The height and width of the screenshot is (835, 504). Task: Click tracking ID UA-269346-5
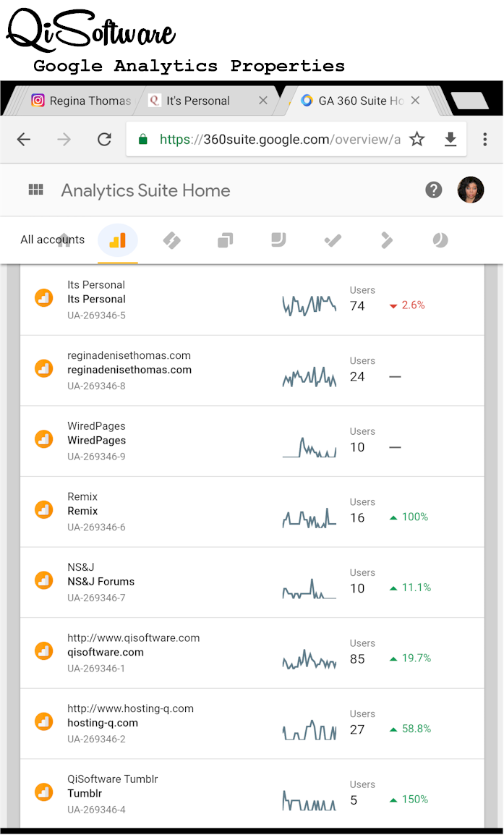point(96,315)
